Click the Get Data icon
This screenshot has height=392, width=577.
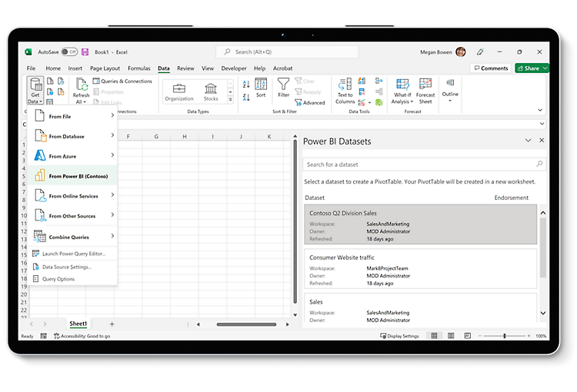[x=34, y=86]
